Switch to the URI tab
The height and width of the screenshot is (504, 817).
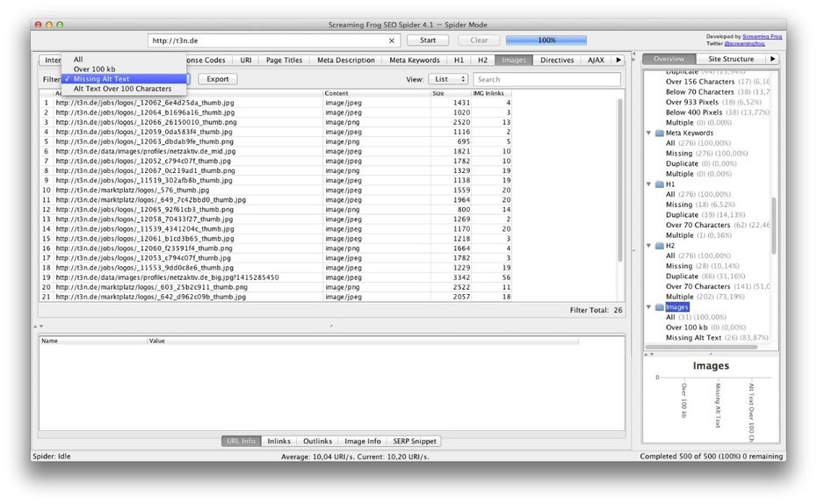246,60
